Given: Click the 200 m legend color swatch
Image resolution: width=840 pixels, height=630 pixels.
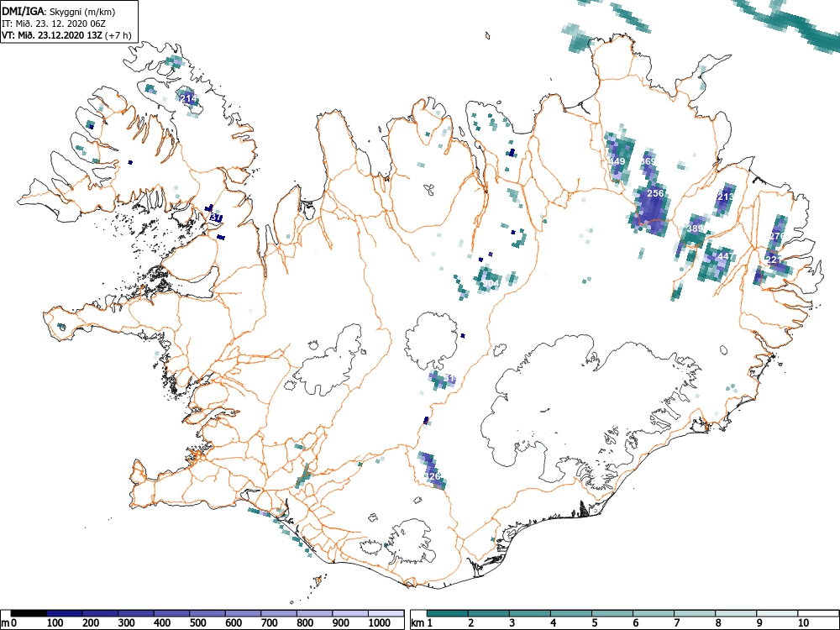Looking at the screenshot, I should point(100,613).
